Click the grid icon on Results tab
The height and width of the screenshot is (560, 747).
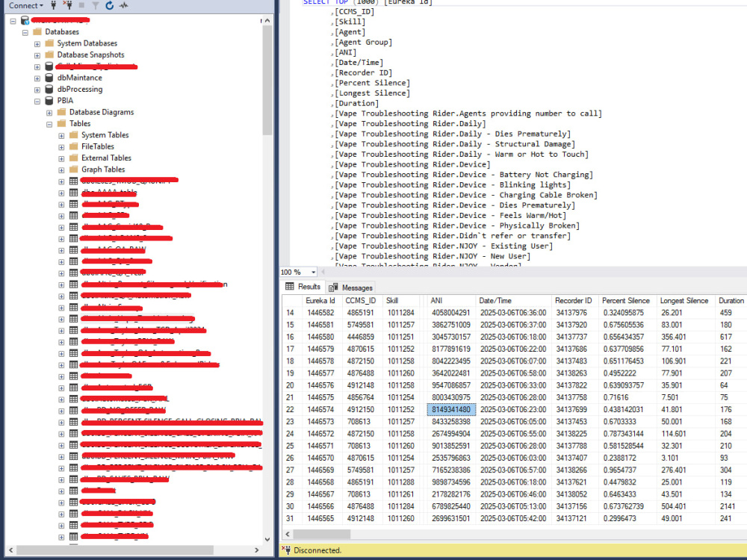[290, 286]
